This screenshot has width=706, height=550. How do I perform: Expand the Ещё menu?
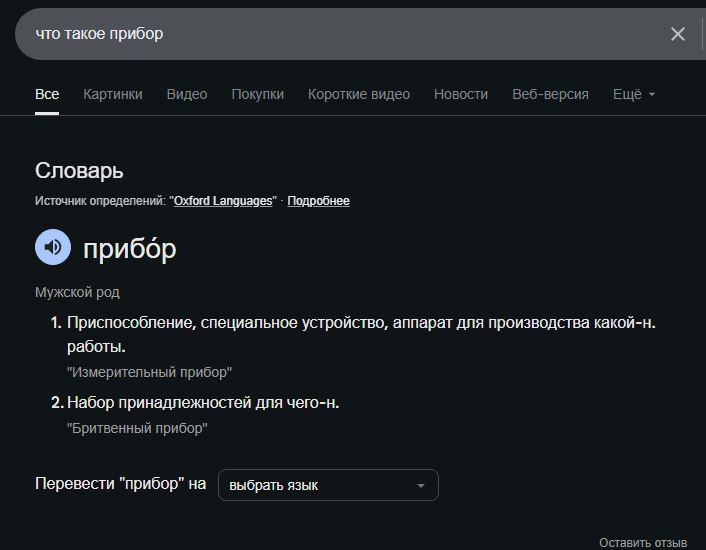633,94
